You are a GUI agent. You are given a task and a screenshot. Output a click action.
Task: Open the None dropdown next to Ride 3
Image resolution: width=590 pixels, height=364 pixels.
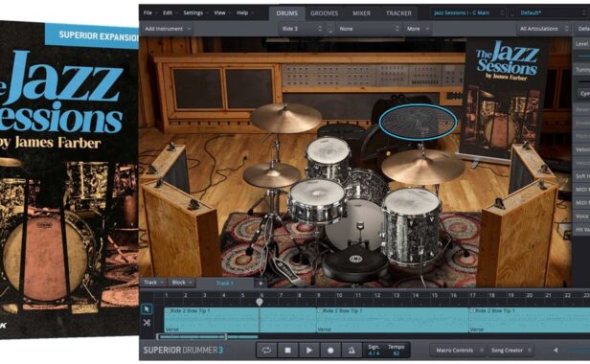click(369, 29)
